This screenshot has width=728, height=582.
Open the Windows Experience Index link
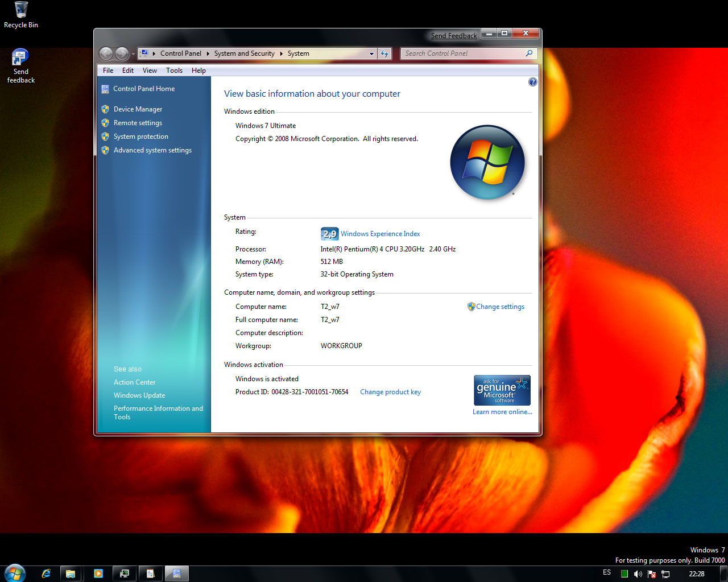click(380, 234)
